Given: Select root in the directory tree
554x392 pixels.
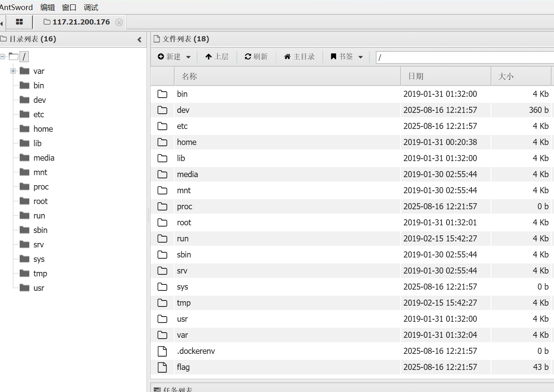Looking at the screenshot, I should (41, 201).
